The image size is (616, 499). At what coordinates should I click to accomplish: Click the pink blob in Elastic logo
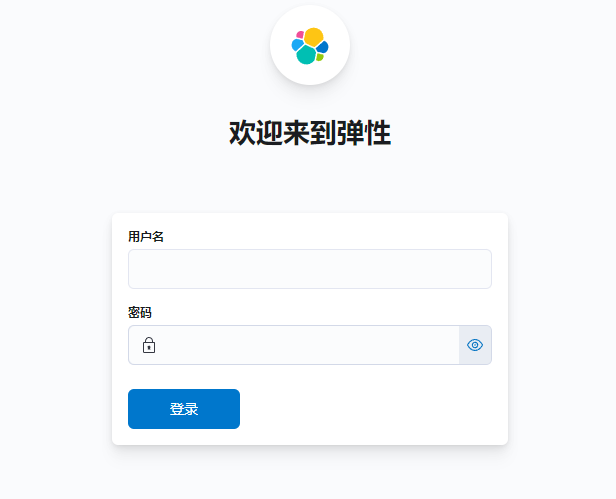point(300,35)
